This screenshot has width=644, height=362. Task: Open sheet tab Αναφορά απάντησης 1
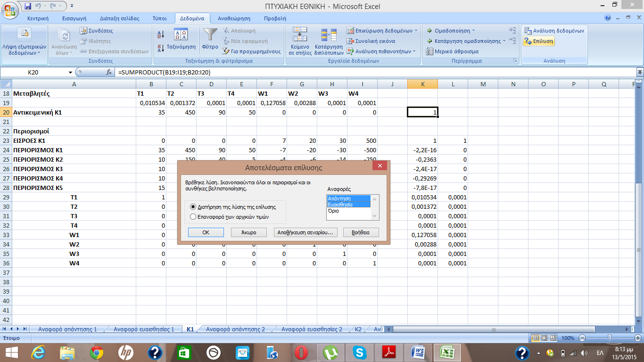67,329
